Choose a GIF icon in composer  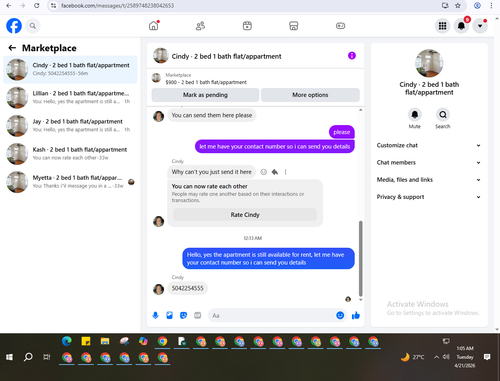click(x=198, y=315)
